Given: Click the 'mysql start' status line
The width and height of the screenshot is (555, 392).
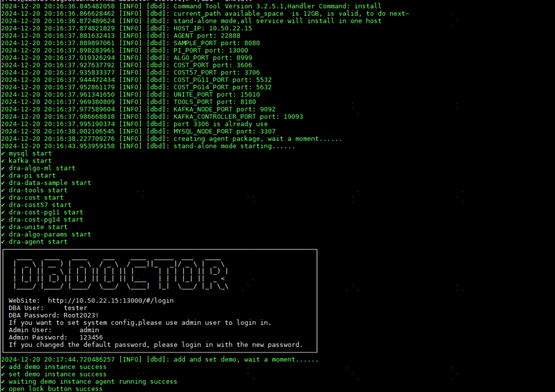Looking at the screenshot, I should point(26,153).
